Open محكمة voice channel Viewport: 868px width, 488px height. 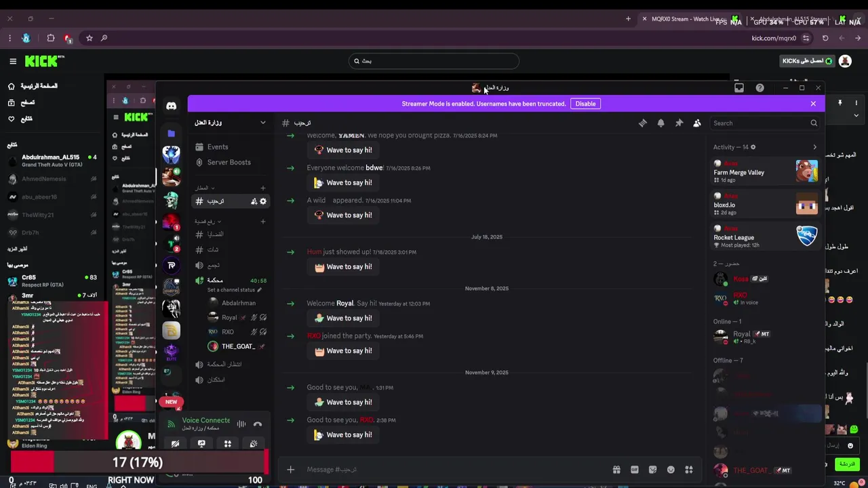click(230, 281)
